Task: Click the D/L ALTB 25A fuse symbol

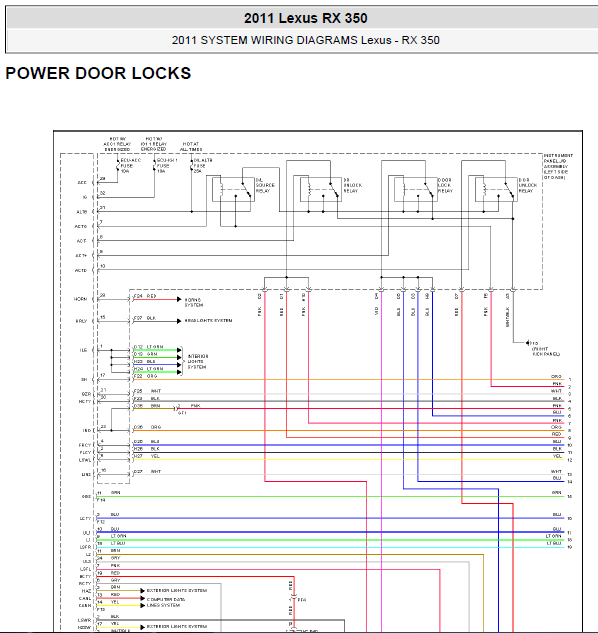Action: point(191,165)
